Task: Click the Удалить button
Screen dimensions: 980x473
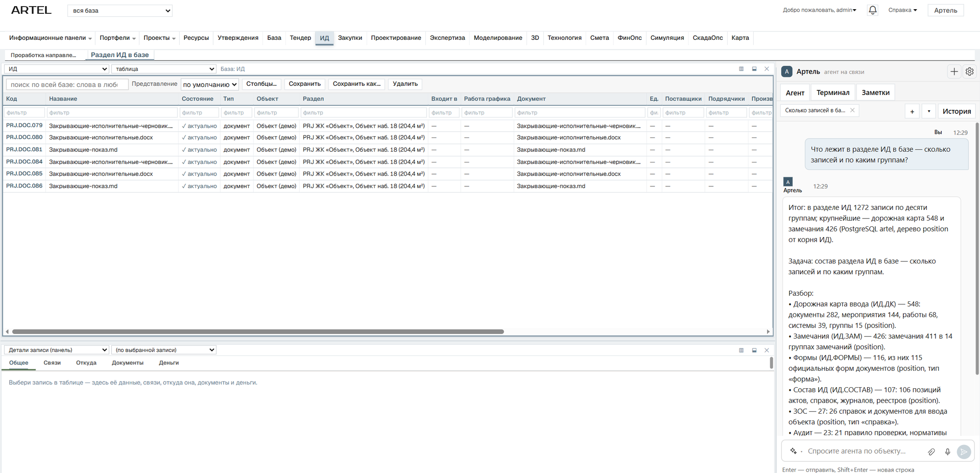Action: tap(405, 84)
